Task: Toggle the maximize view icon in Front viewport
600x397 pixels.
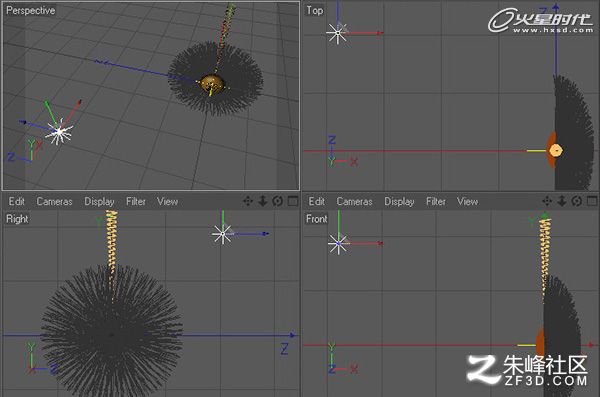Action: [592, 201]
